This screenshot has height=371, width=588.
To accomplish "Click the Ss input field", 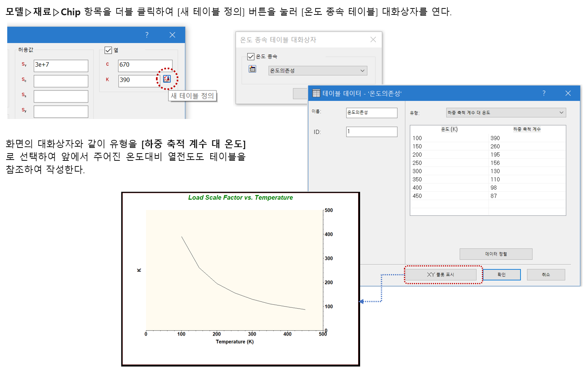I will [x=61, y=96].
